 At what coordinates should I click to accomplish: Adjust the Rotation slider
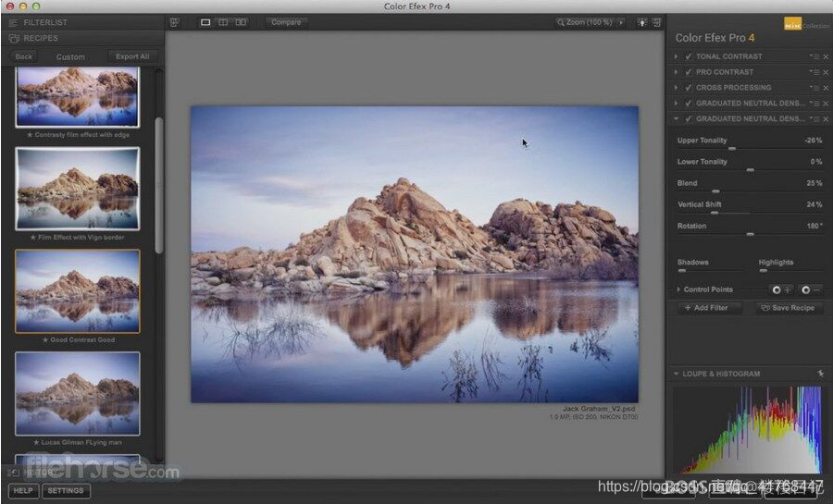(750, 234)
